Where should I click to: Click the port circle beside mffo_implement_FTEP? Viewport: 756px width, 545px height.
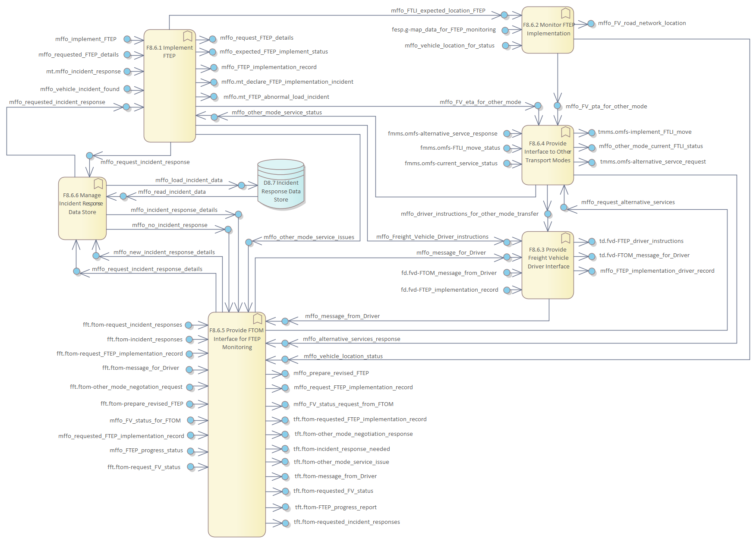pyautogui.click(x=127, y=39)
